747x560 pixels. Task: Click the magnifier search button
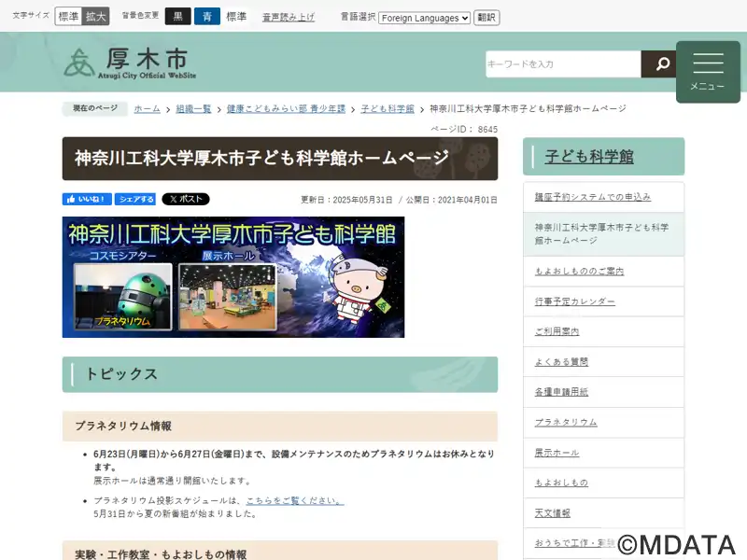point(658,63)
